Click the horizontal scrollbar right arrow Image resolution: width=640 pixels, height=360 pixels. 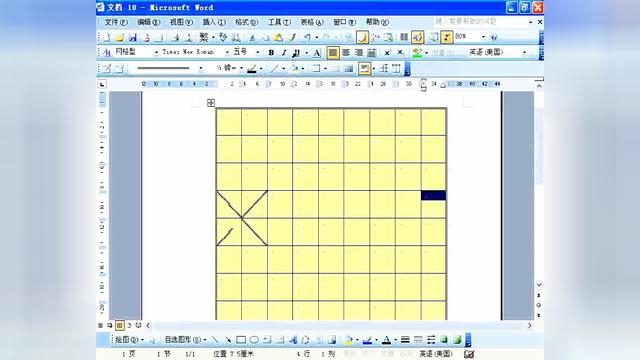530,325
